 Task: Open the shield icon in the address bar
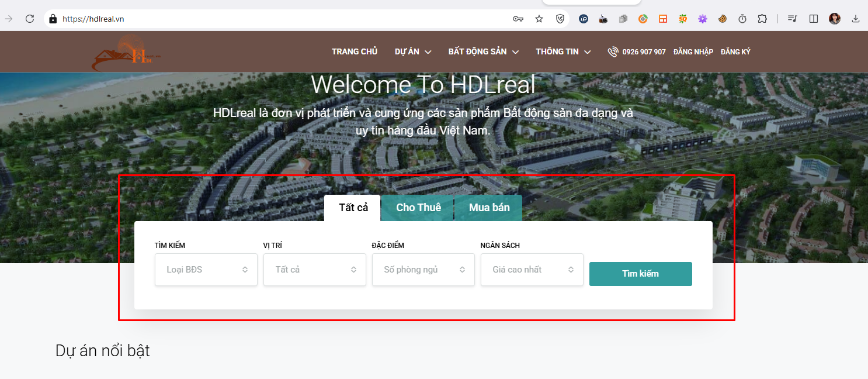point(560,19)
